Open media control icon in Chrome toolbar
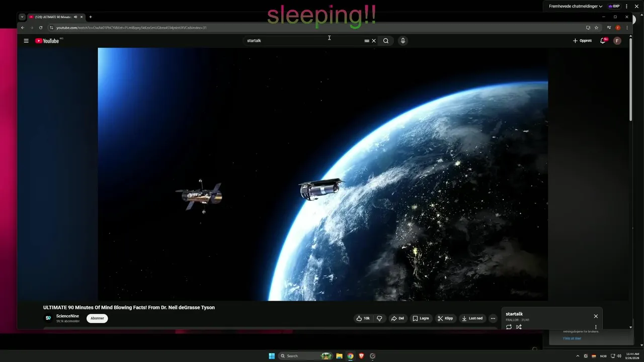Viewport: 644px width, 362px height. (609, 28)
